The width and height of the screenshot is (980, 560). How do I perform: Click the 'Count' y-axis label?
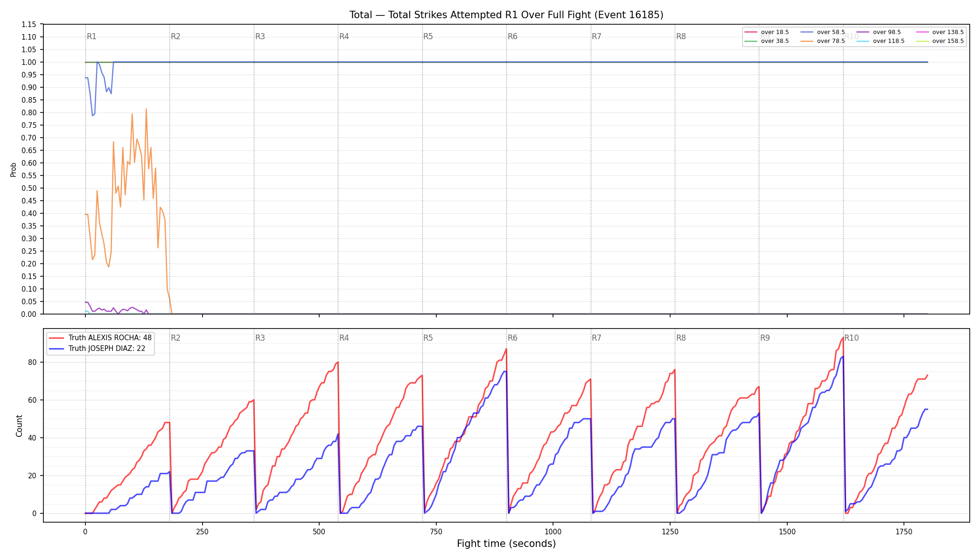(x=19, y=426)
